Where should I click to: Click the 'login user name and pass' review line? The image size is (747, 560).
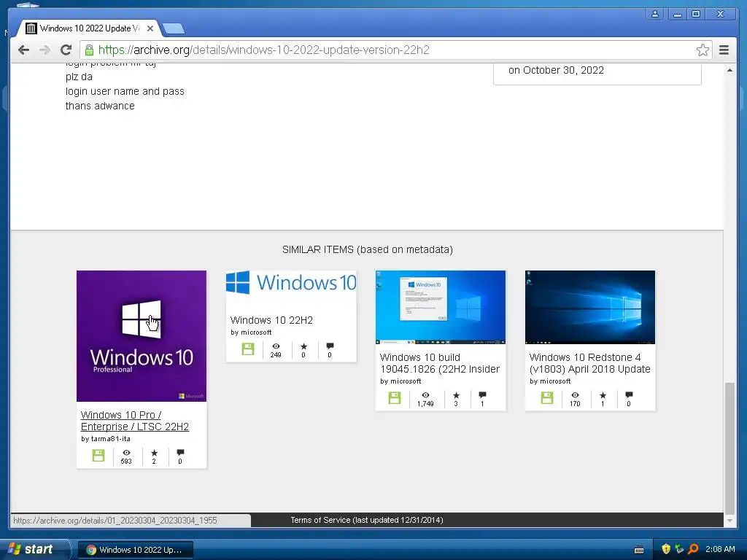point(125,91)
